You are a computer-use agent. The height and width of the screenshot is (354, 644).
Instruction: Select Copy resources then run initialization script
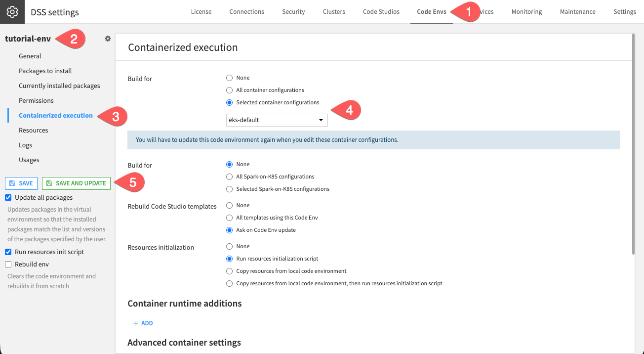pos(229,283)
